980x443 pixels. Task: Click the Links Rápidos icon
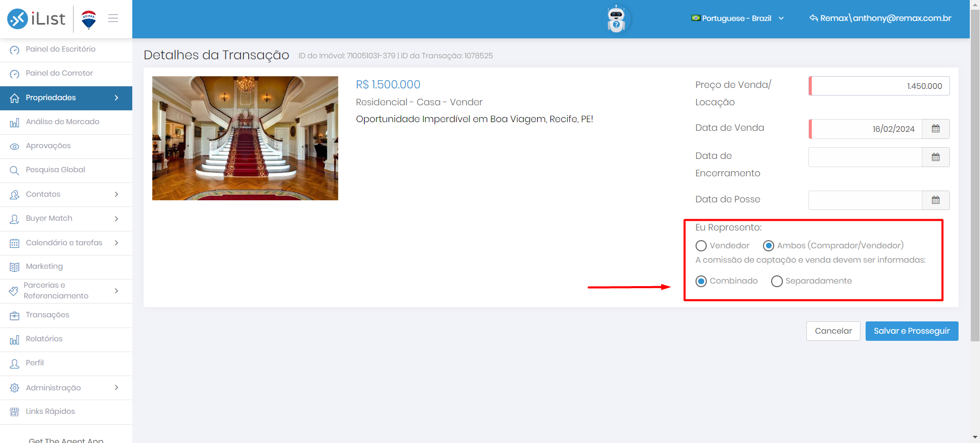[14, 412]
